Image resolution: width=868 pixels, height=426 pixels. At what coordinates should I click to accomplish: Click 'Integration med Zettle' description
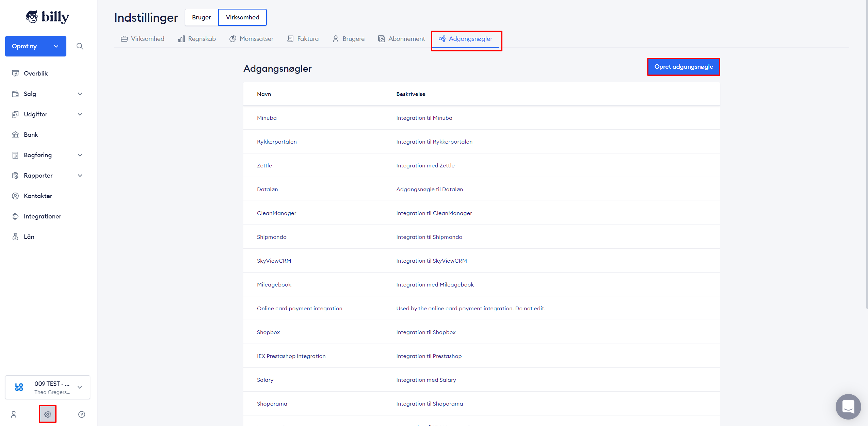(425, 165)
